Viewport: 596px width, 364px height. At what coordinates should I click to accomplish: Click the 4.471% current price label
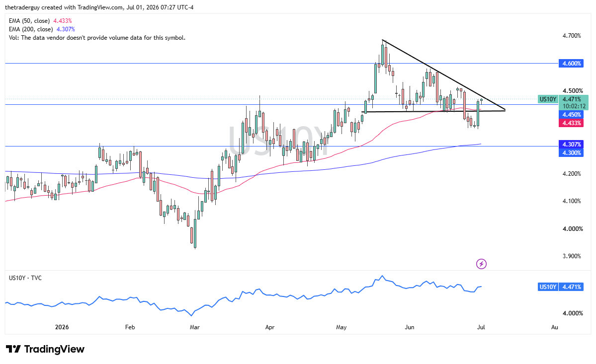point(572,99)
